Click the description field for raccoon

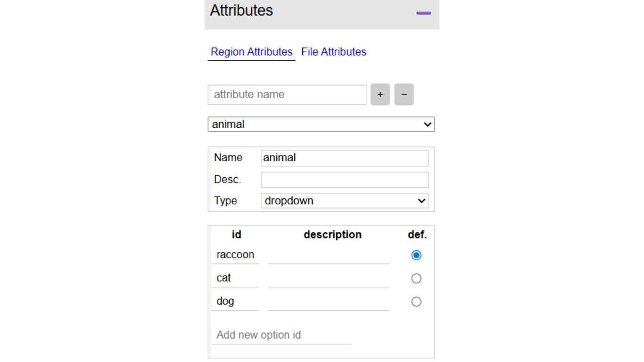coord(328,255)
